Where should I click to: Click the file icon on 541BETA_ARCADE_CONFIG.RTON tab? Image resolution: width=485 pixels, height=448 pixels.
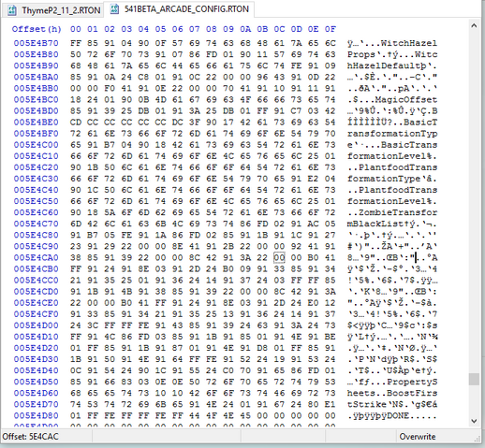coord(114,9)
